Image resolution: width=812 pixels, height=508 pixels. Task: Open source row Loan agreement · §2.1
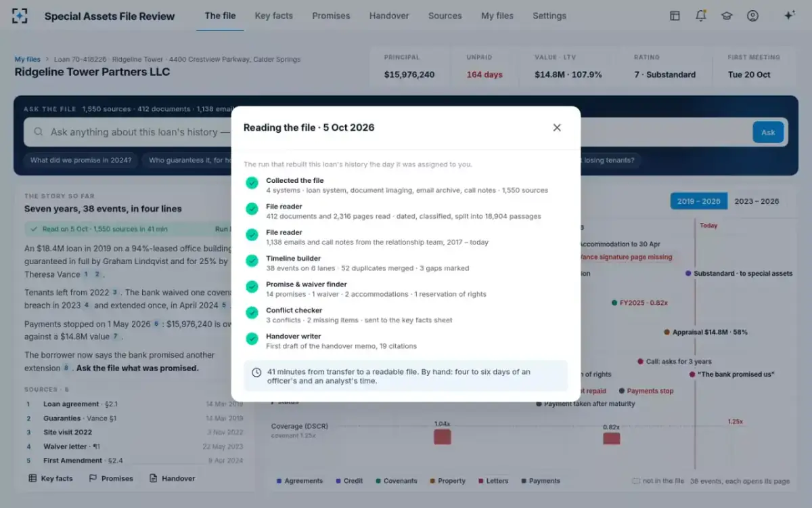(x=134, y=404)
